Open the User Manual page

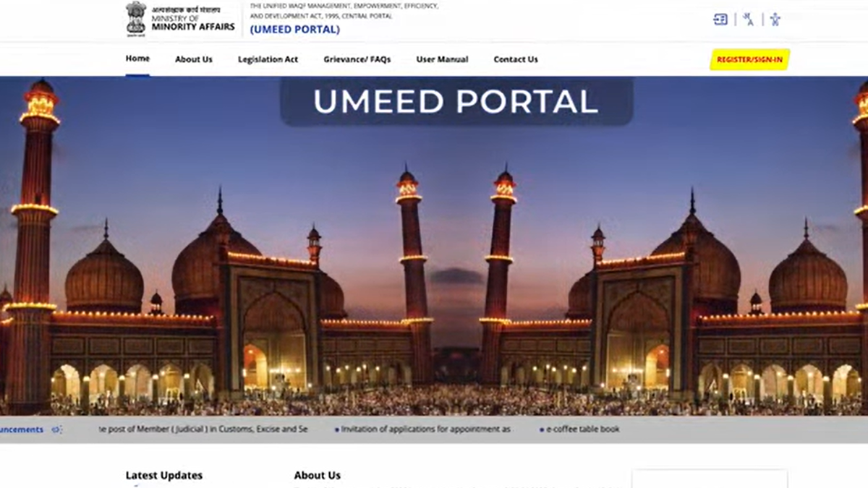(442, 59)
